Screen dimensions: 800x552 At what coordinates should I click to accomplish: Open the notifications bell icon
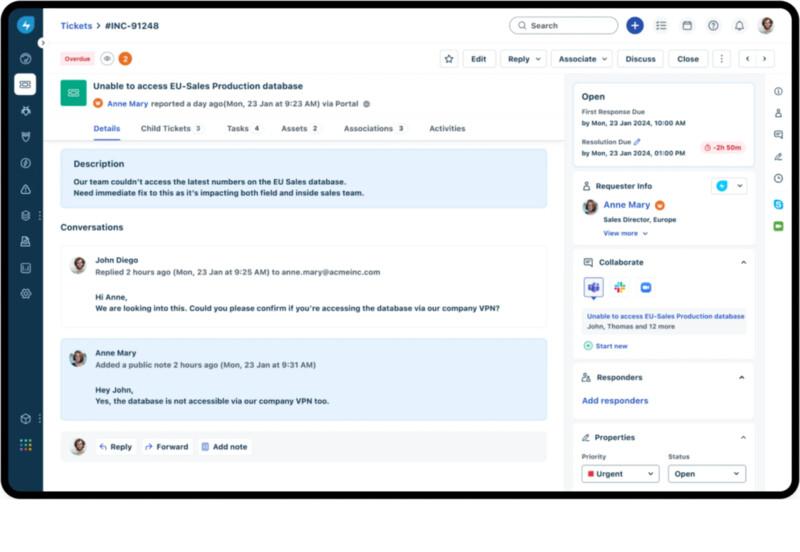(x=739, y=26)
